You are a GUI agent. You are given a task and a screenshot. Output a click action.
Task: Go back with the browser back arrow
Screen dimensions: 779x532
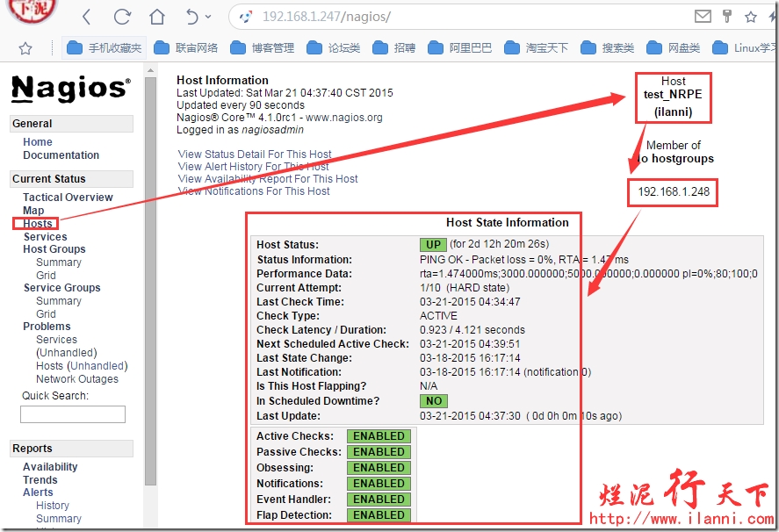86,17
